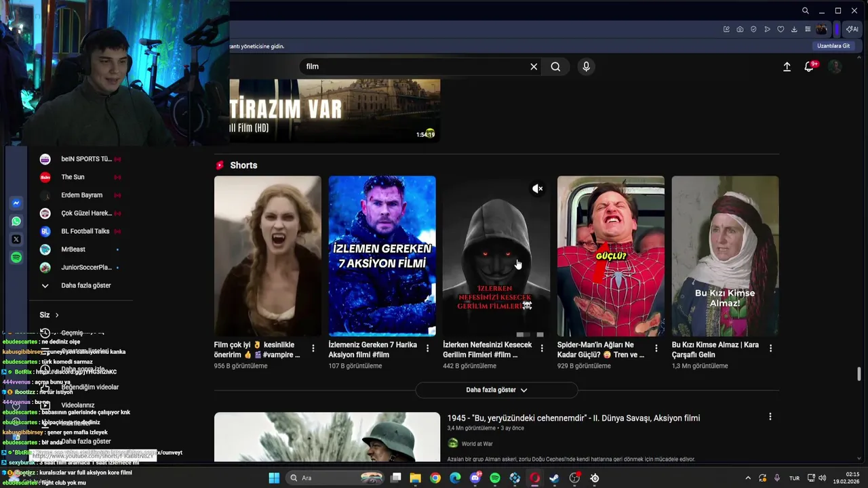This screenshot has height=488, width=868.
Task: Open browser downloads icon
Action: [794, 29]
